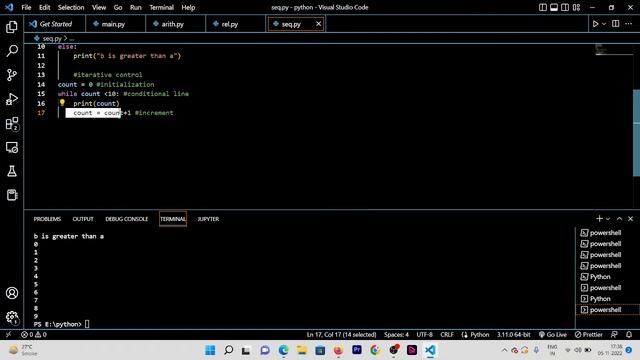Viewport: 640px width, 360px height.
Task: Click the seq.py breadcrumb
Action: tap(52, 38)
